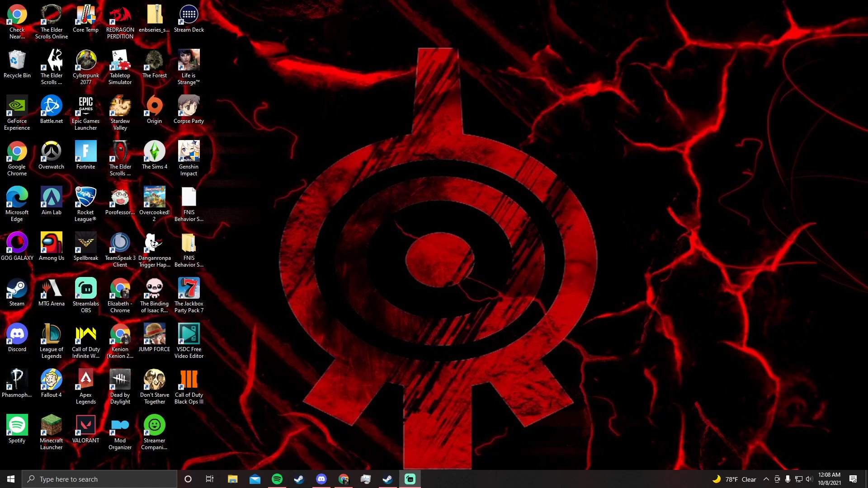Viewport: 868px width, 488px height.
Task: Open the enbseries zip folder
Action: coord(155,19)
